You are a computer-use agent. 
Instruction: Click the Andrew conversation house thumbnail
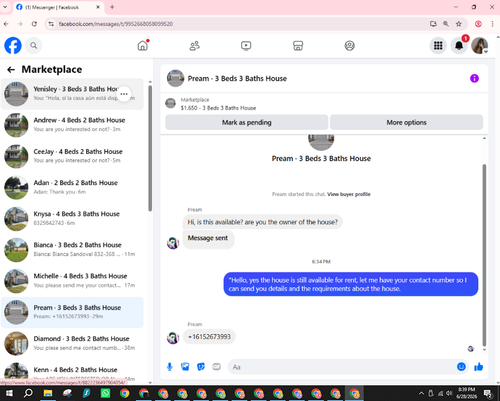click(x=16, y=125)
